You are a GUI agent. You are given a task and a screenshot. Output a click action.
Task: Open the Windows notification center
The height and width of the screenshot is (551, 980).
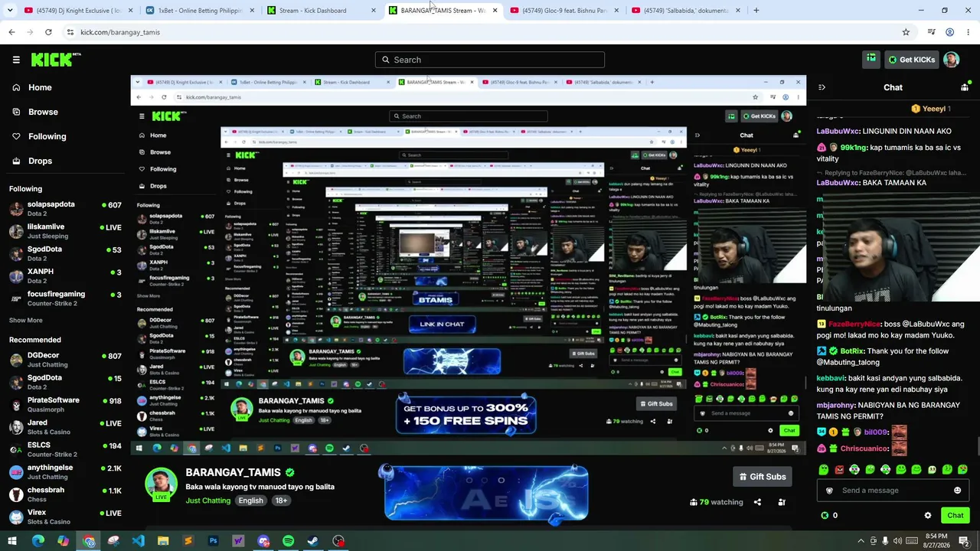click(964, 541)
